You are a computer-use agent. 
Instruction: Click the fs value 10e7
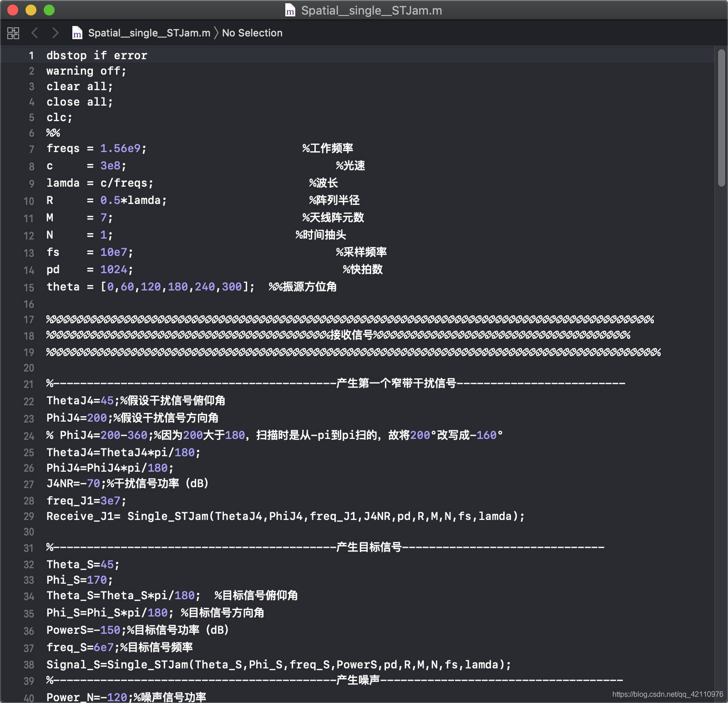point(113,252)
